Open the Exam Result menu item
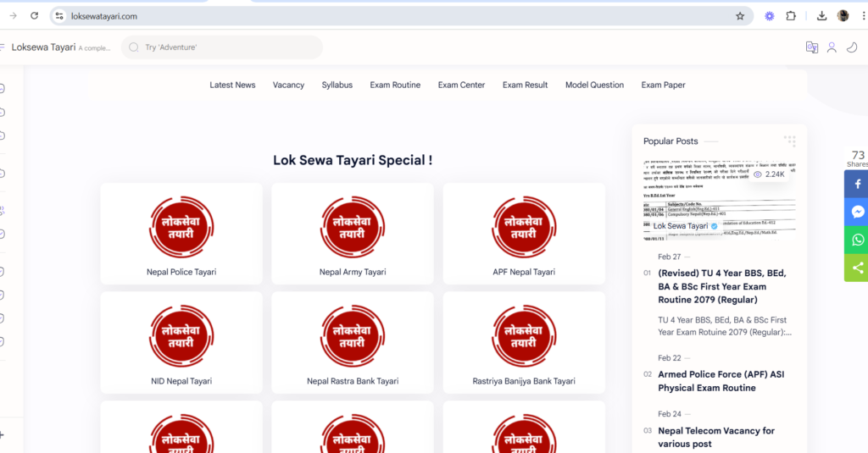The width and height of the screenshot is (868, 453). click(x=525, y=86)
